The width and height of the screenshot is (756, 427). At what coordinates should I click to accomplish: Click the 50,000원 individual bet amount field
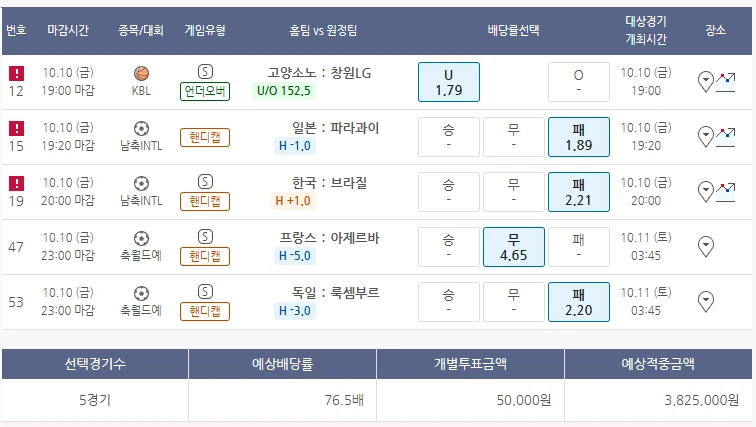pos(470,401)
